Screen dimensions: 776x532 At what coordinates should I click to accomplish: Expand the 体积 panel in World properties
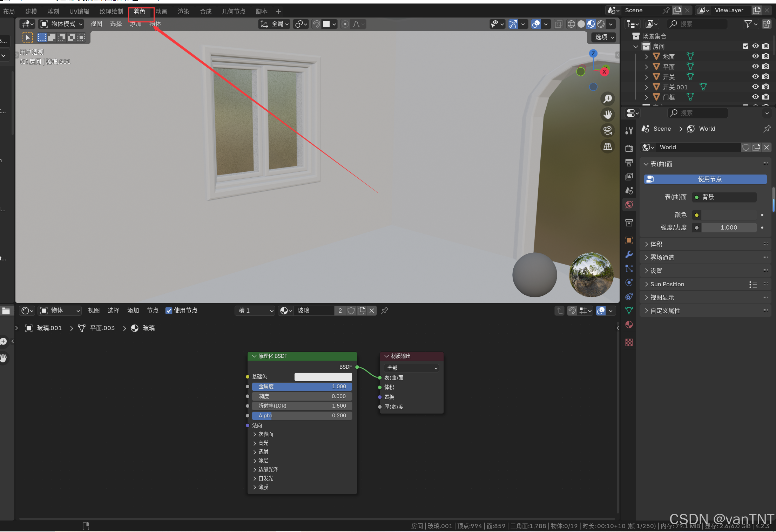click(656, 244)
